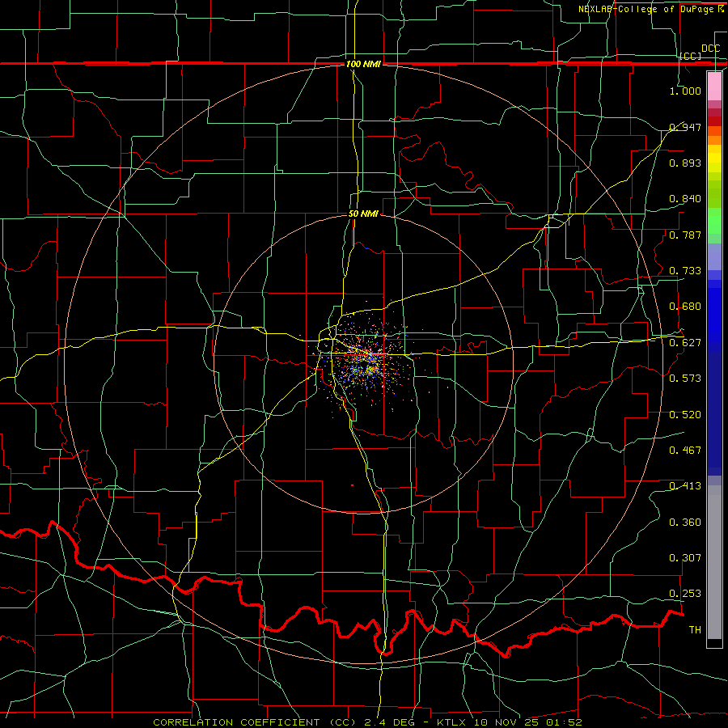
Task: Pick the gray segment of the color bar
Action: 714,562
